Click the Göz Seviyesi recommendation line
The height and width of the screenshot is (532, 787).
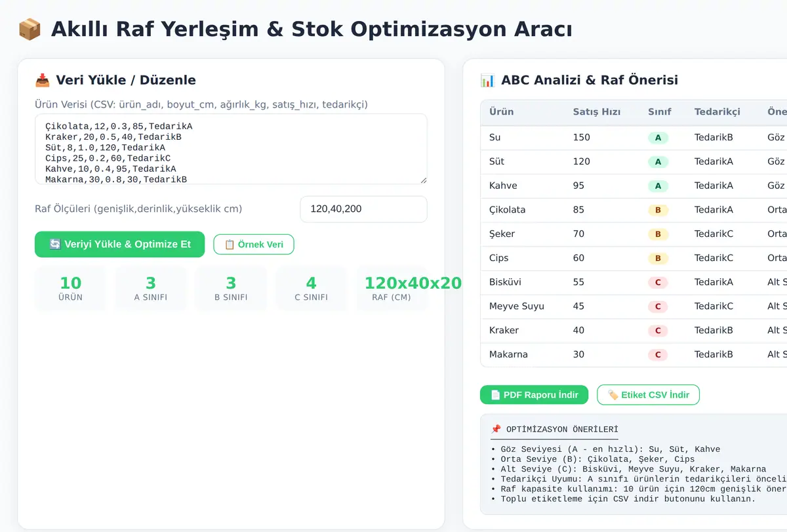pos(605,449)
